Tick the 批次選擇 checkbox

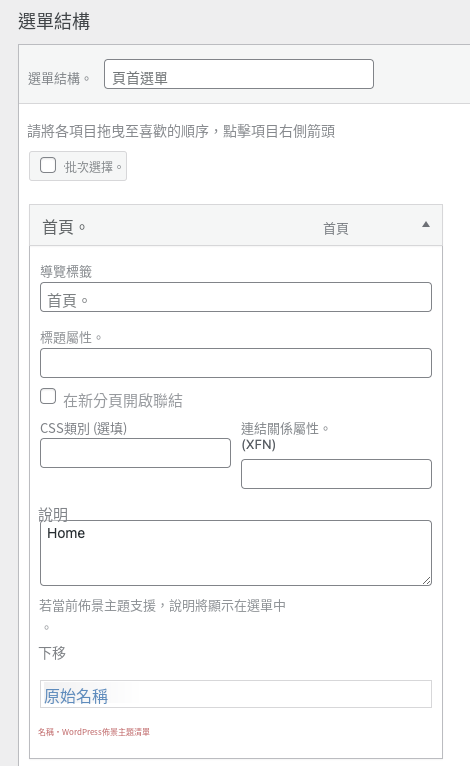click(x=48, y=166)
